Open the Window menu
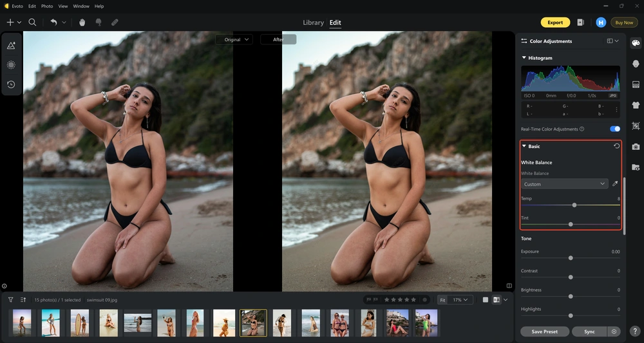Image resolution: width=644 pixels, height=343 pixels. tap(81, 6)
